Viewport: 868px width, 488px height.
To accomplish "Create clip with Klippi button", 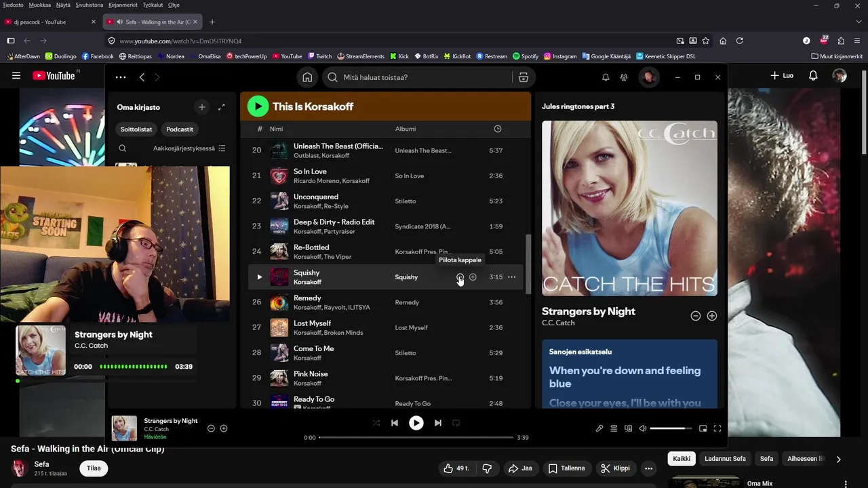I will 616,468.
